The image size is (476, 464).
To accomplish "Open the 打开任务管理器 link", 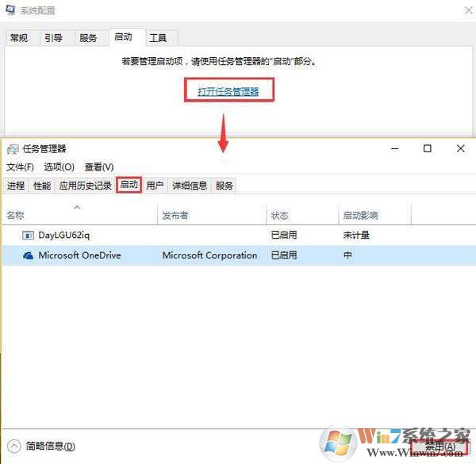I will (228, 91).
